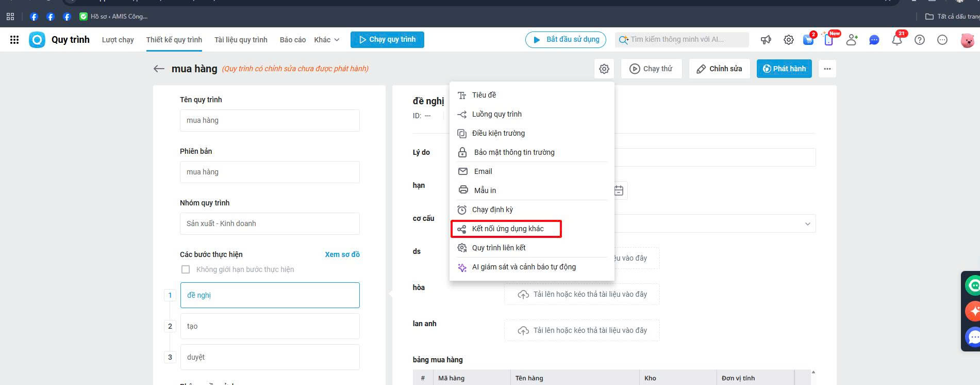Viewport: 980px width, 385px height.
Task: Select step 2 tạo
Action: [x=270, y=326]
